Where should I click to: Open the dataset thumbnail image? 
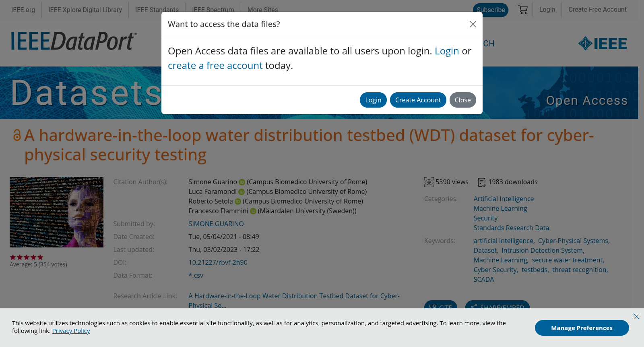tap(56, 212)
